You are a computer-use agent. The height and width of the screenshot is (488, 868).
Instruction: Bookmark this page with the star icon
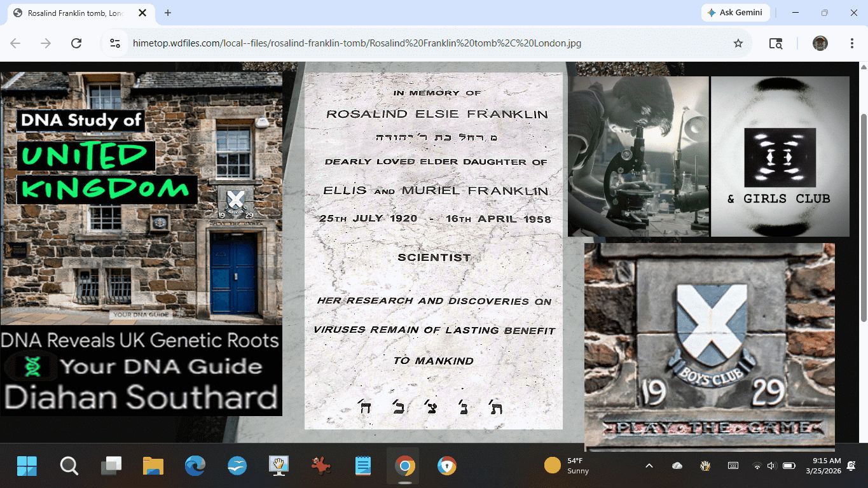coord(738,43)
